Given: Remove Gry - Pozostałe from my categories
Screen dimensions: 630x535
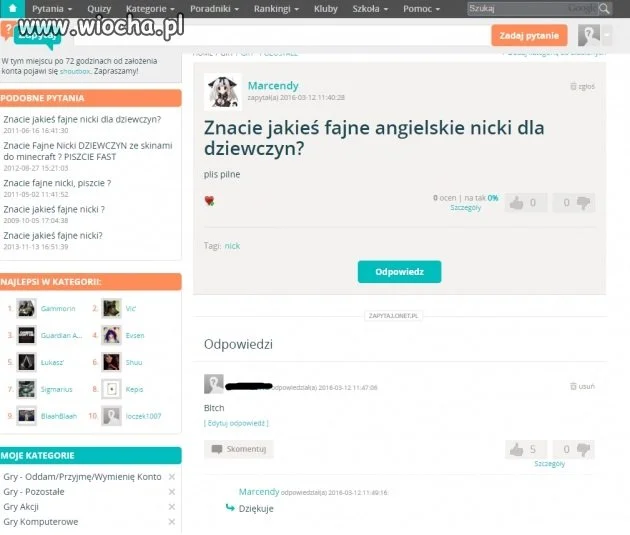Looking at the screenshot, I should point(172,492).
